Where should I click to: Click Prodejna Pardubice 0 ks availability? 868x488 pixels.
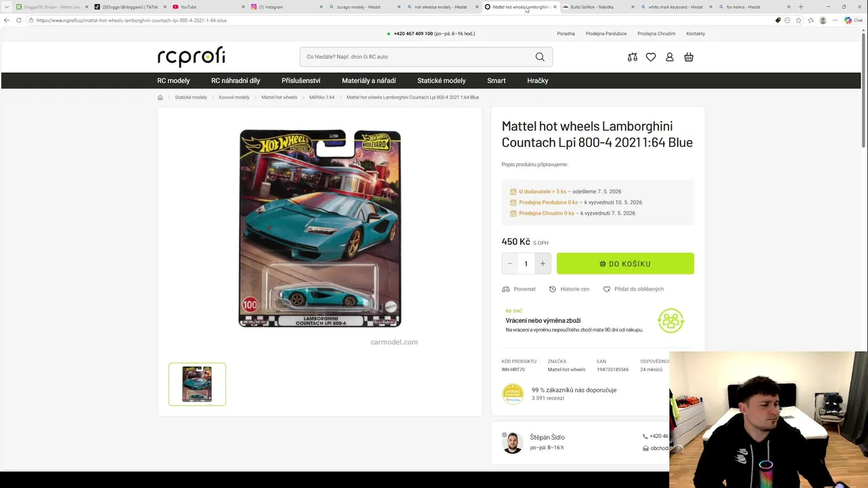click(549, 203)
